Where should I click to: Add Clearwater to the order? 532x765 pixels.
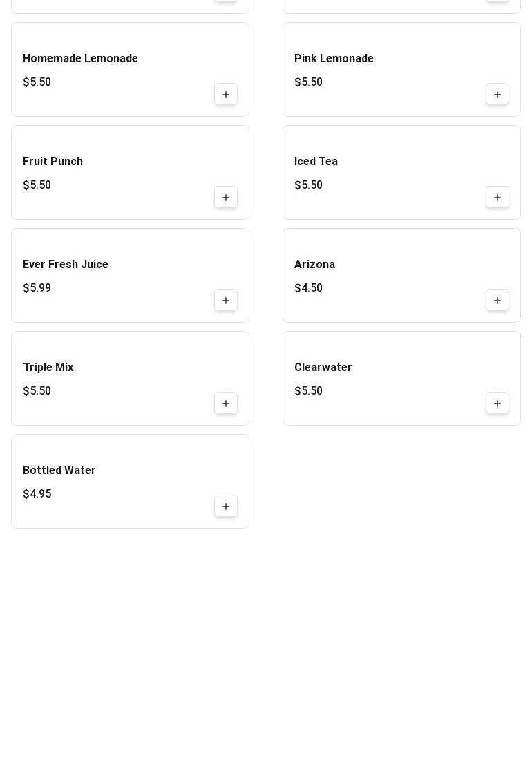click(497, 404)
